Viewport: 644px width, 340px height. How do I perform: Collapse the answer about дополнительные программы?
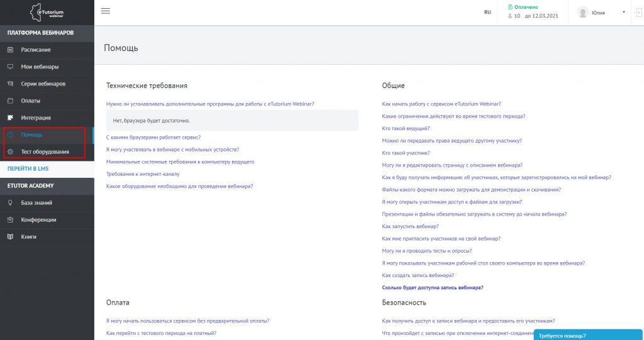coord(210,104)
